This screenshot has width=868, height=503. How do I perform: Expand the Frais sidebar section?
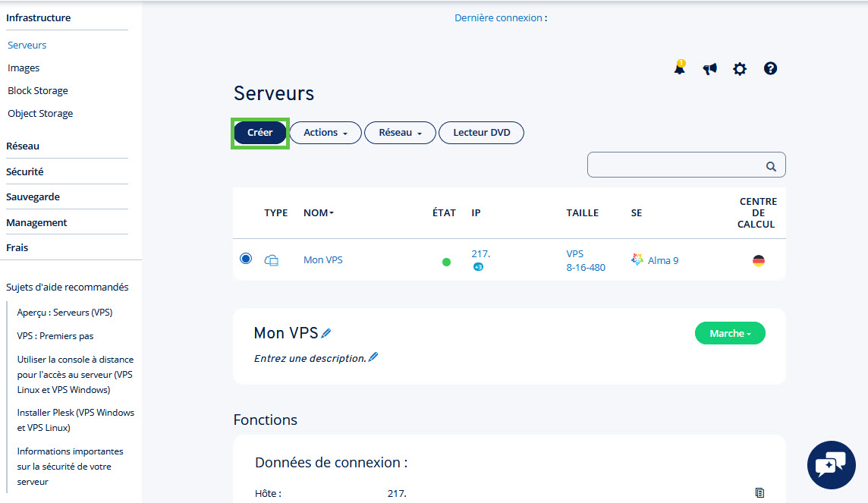coord(17,247)
